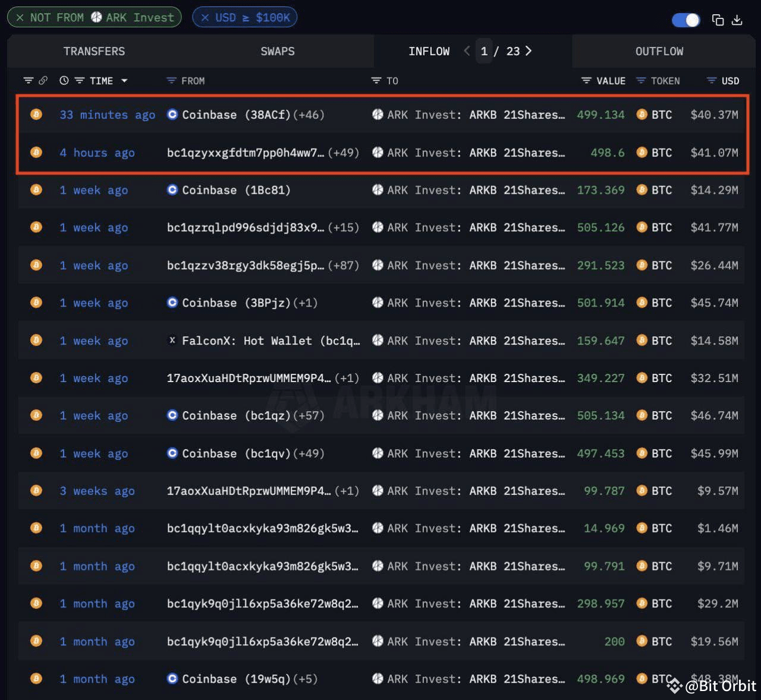Click the $45.74M USD value
This screenshot has height=700, width=761.
point(714,303)
